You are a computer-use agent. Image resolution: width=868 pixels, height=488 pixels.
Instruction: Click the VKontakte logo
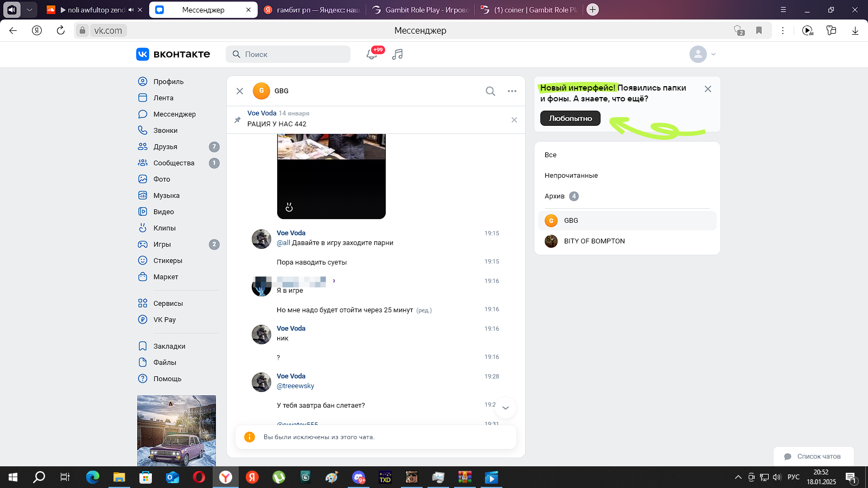(x=173, y=54)
